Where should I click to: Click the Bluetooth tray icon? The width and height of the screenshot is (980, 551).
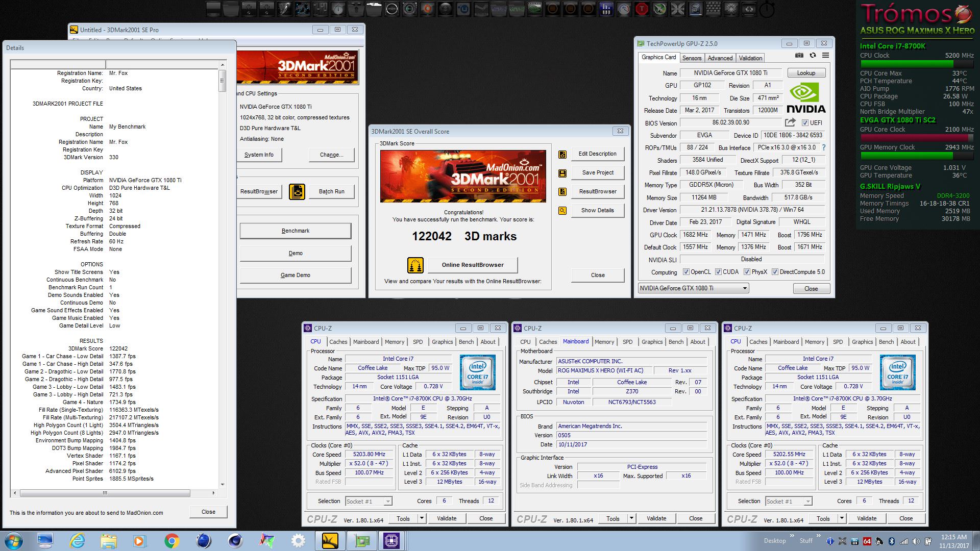pos(892,541)
